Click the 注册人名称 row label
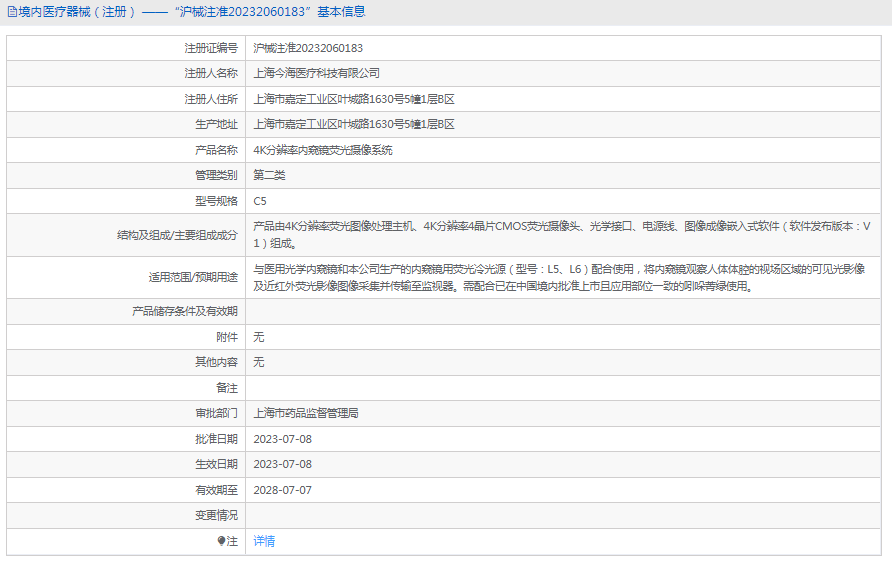The width and height of the screenshot is (892, 564). click(x=211, y=73)
